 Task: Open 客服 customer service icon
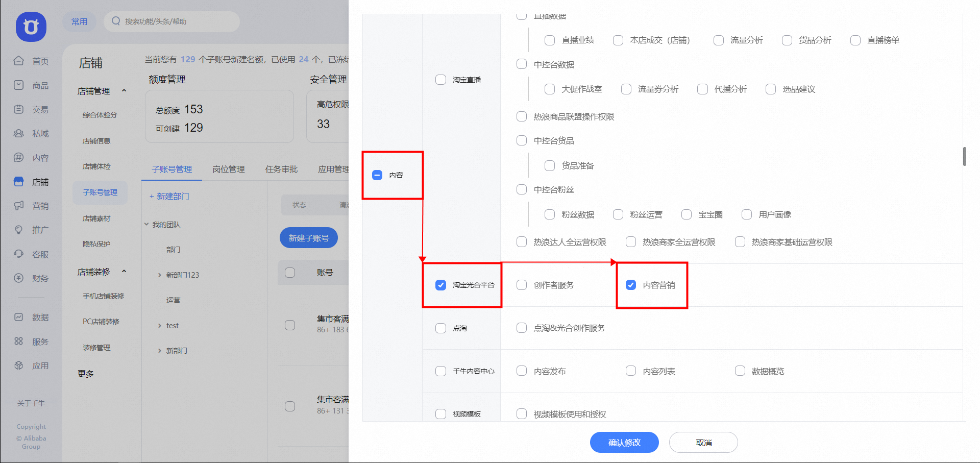coord(19,254)
